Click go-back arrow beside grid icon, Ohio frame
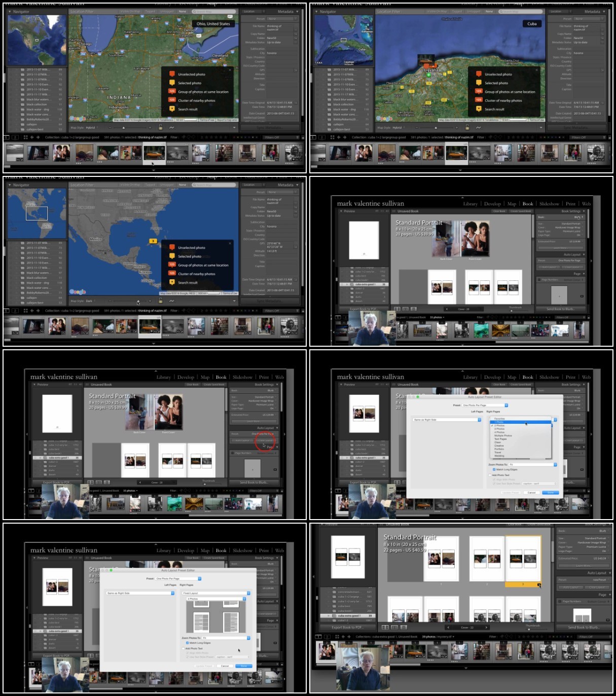 tap(32, 137)
